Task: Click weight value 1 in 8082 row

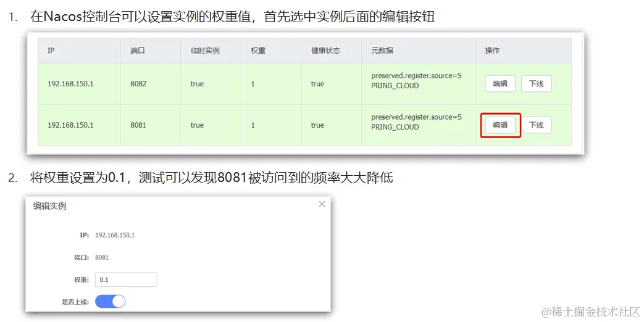Action: click(253, 84)
